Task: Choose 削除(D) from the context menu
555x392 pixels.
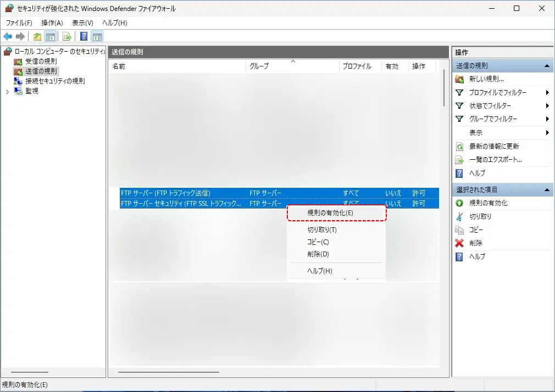Action: click(x=318, y=254)
